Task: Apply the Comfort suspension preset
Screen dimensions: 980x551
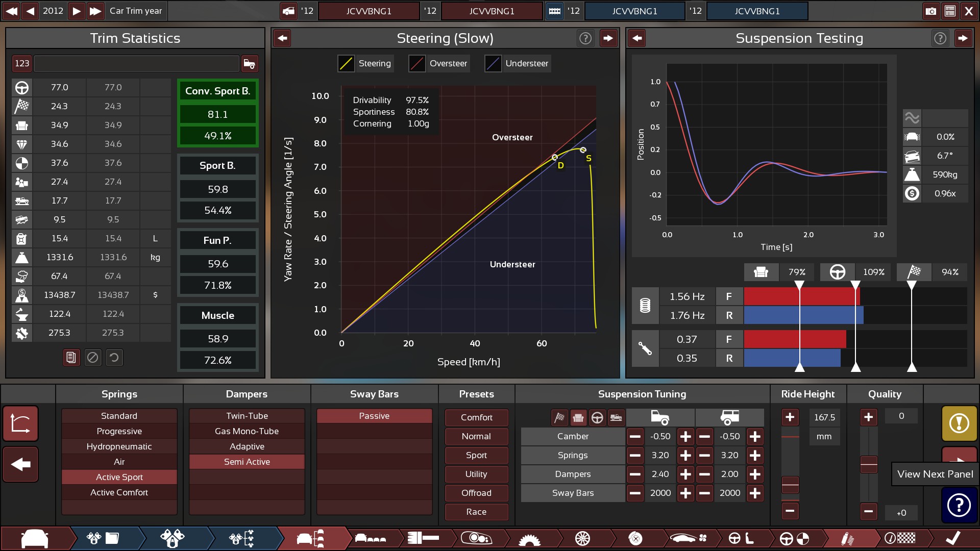Action: pos(476,417)
